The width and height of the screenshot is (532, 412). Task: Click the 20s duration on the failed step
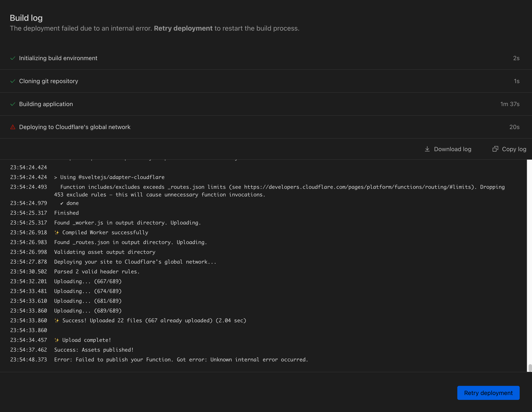click(514, 127)
